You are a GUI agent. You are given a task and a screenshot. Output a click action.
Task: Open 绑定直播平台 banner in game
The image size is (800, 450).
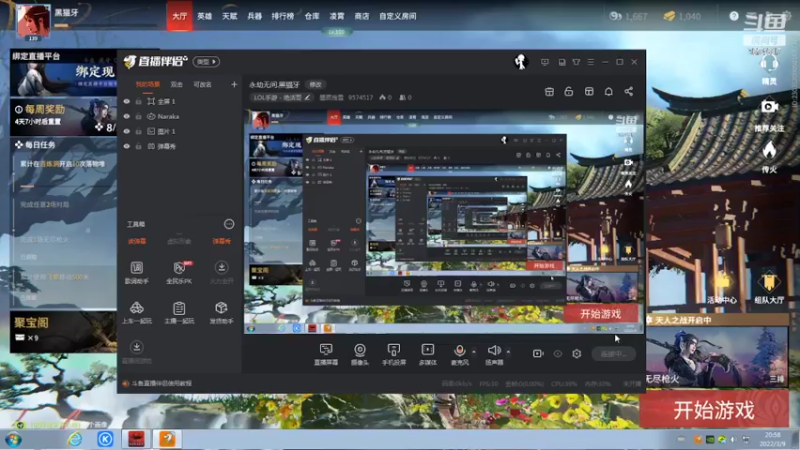coord(63,73)
